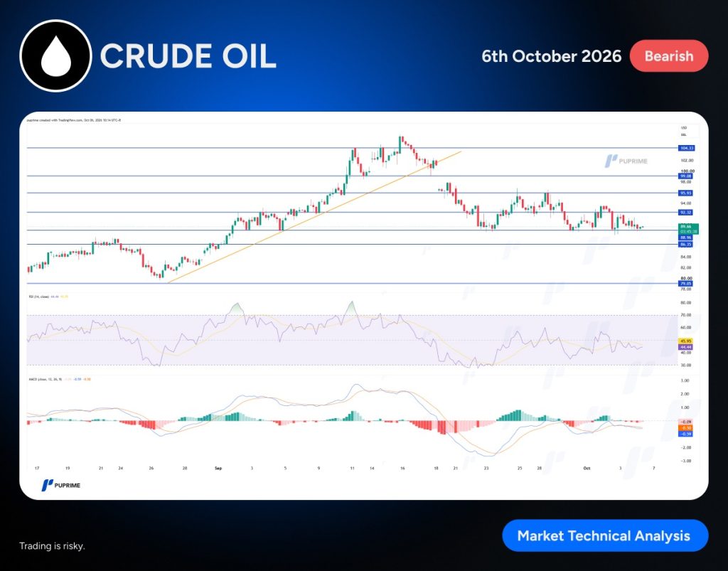728x571 pixels.
Task: Click the 102.00 price axis tick
Action: tap(687, 161)
